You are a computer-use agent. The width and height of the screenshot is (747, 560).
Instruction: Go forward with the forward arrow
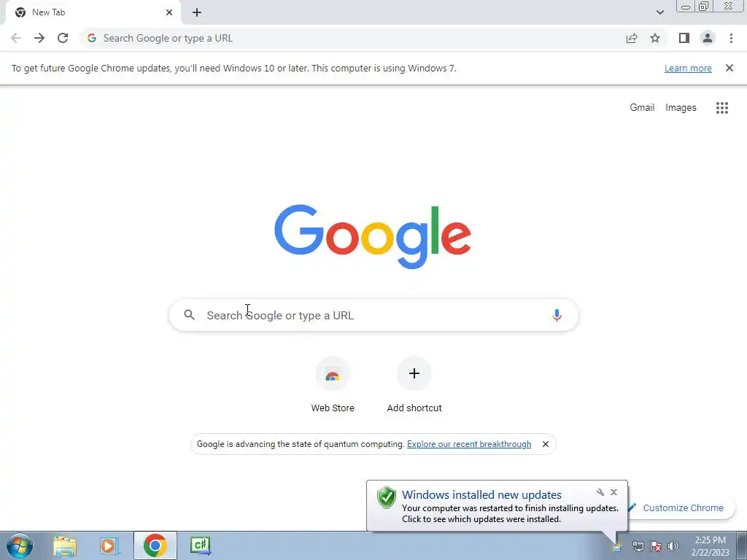(x=39, y=38)
